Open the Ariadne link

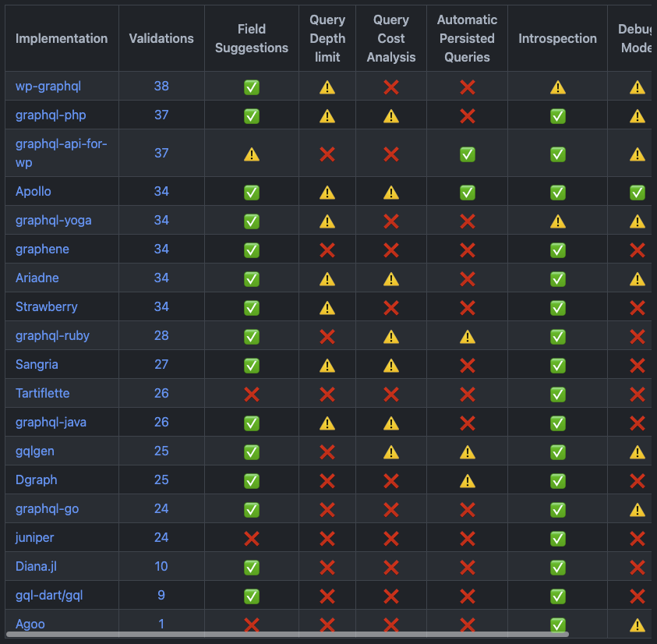[37, 278]
